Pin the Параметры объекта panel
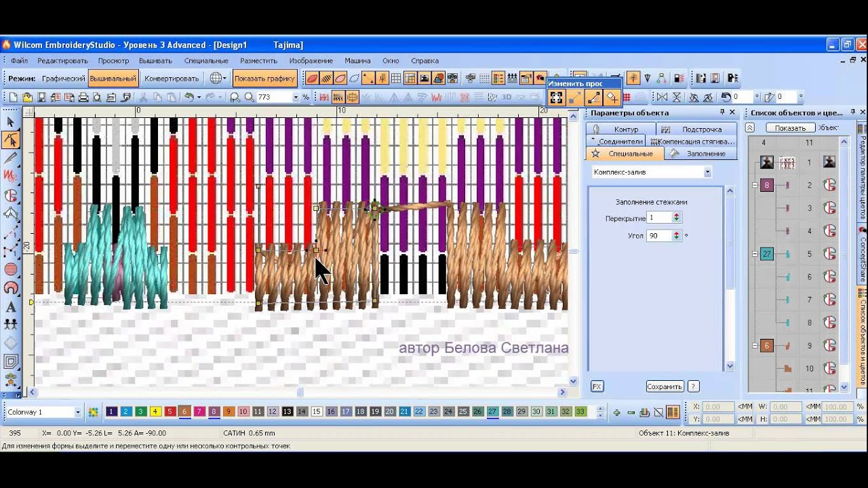Image resolution: width=868 pixels, height=488 pixels. click(722, 112)
